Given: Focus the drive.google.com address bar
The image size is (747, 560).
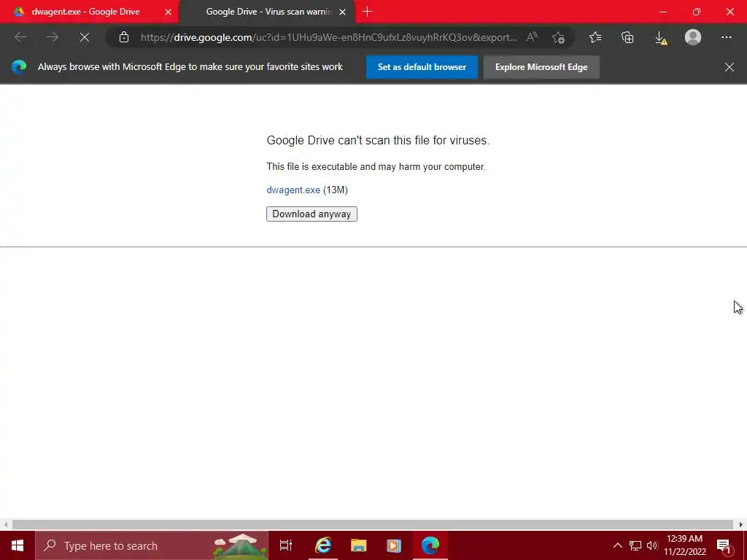Looking at the screenshot, I should [x=329, y=37].
